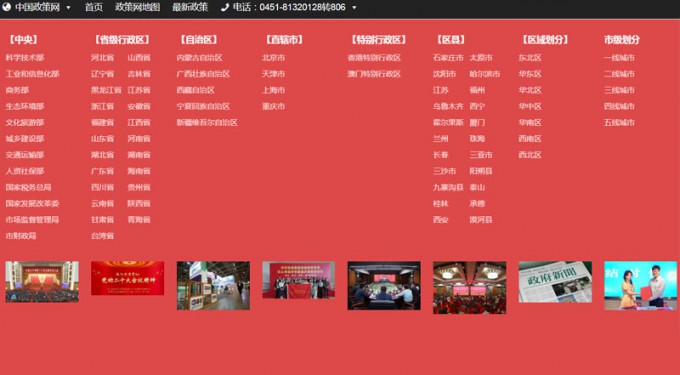Click the 【区县】 heading

click(451, 40)
